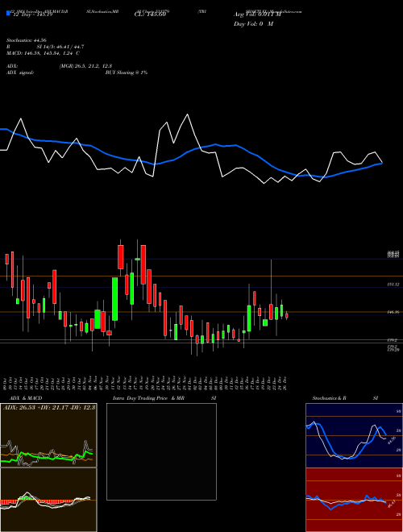The image size is (403, 532).
Task: Click the 'Day Vol: 0 M' text
Action: (253, 24)
